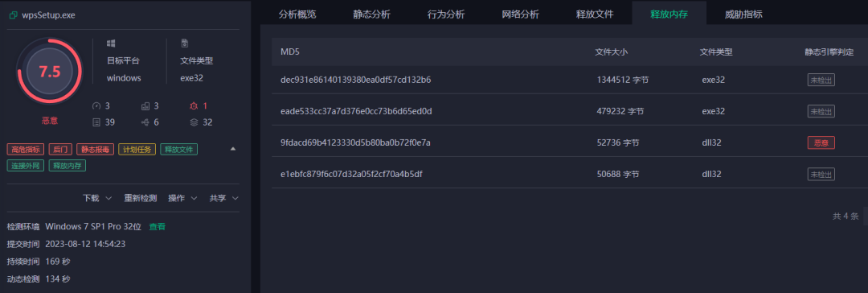Click the 静态引擎判定 column header
Viewport: 868px width, 293px height.
click(829, 52)
